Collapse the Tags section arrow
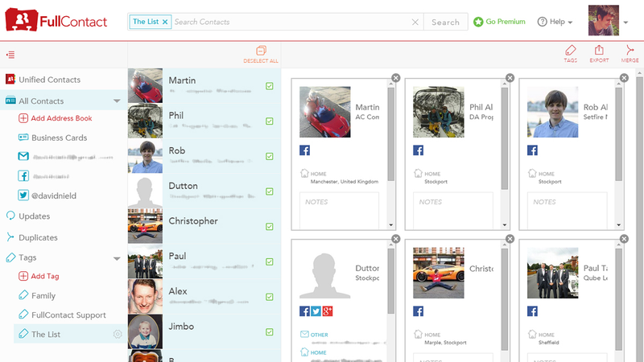The image size is (644, 362). 117,258
